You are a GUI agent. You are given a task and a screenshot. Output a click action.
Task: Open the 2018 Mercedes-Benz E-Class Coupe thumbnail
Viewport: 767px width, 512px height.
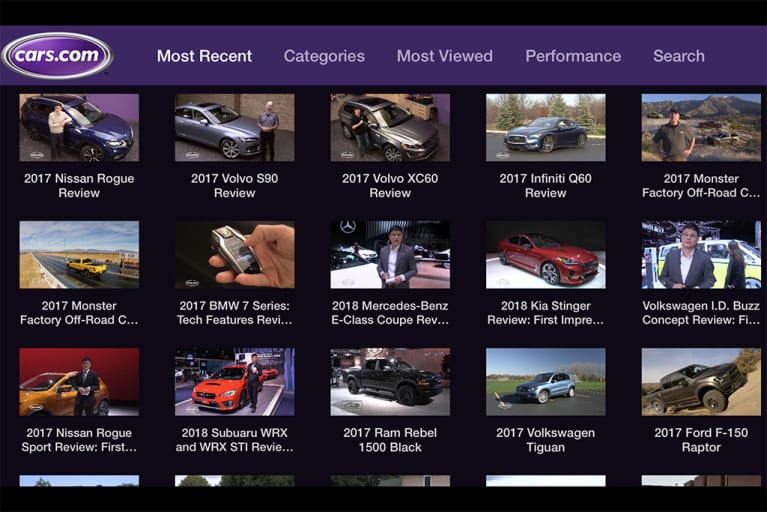tap(390, 255)
